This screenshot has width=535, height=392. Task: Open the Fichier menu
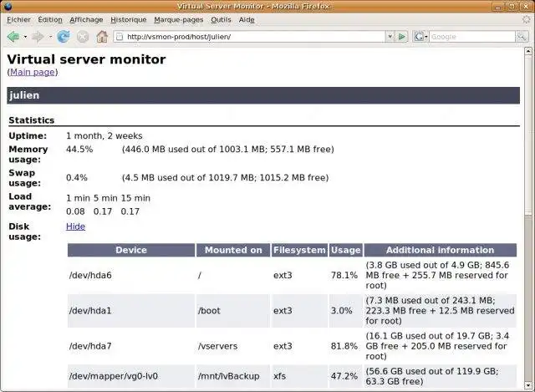click(x=18, y=20)
